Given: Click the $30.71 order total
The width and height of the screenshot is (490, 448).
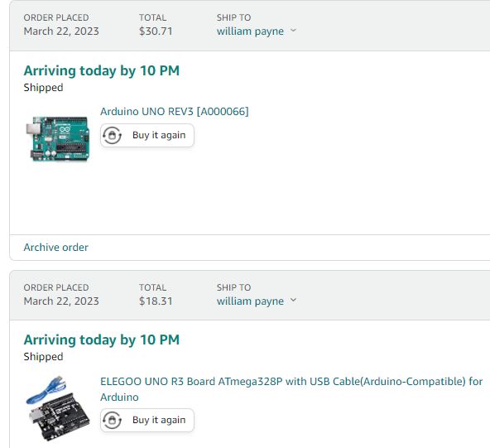Looking at the screenshot, I should [x=156, y=31].
